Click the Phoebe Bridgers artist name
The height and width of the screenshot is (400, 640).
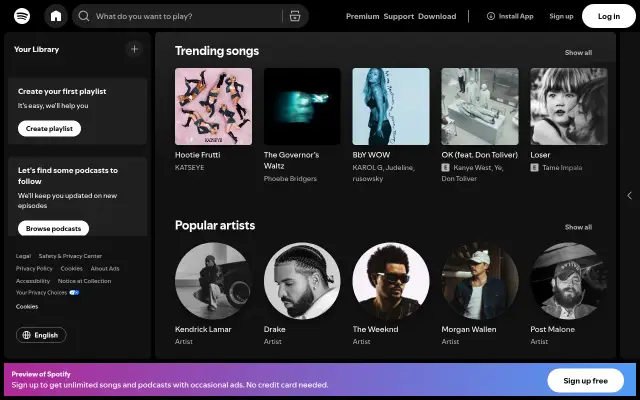[290, 179]
